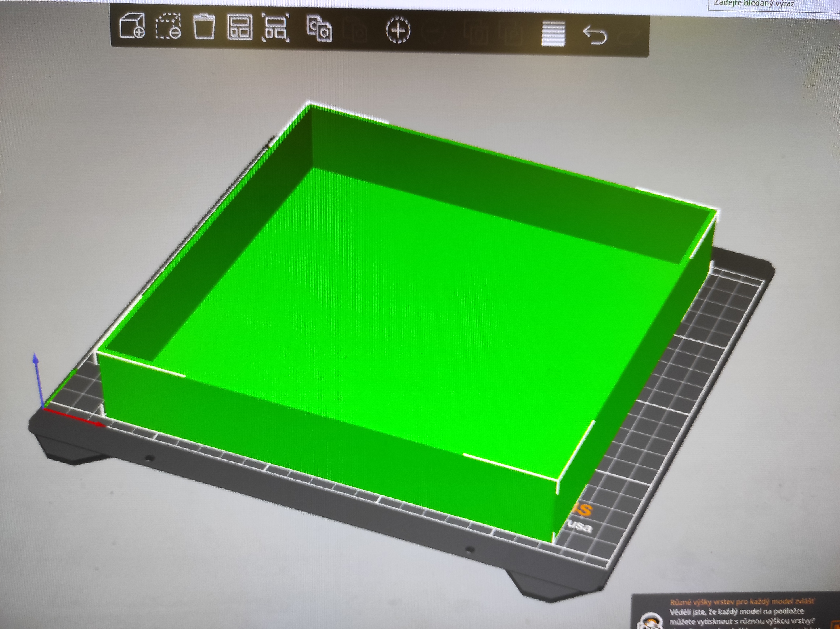Click the greyed-out Paste icon
Screen dimensions: 840x629
pos(355,29)
